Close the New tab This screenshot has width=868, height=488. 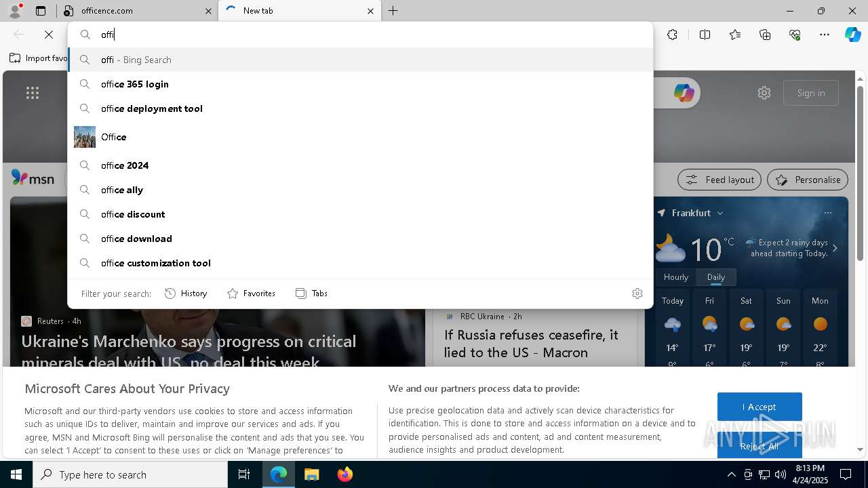[x=370, y=11]
